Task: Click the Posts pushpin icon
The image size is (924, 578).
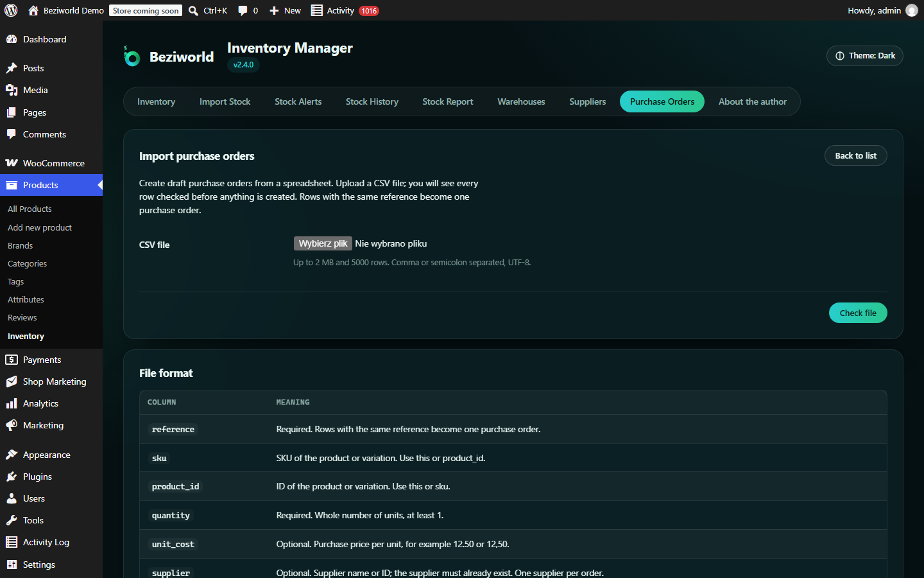Action: pyautogui.click(x=12, y=68)
